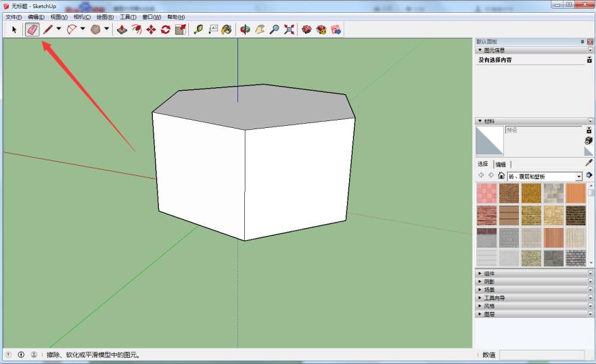Open the line tool dropdown arrow
Screen dimensions: 596x364
tap(58, 29)
